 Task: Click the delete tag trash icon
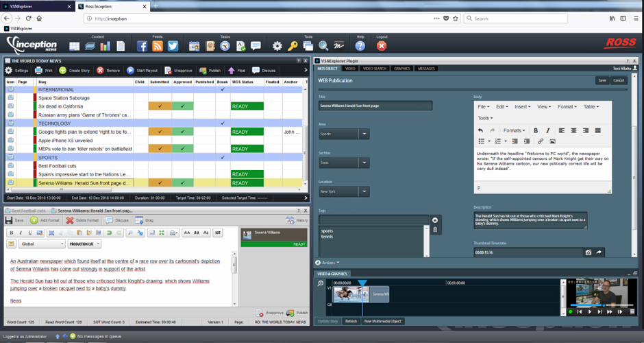point(435,230)
